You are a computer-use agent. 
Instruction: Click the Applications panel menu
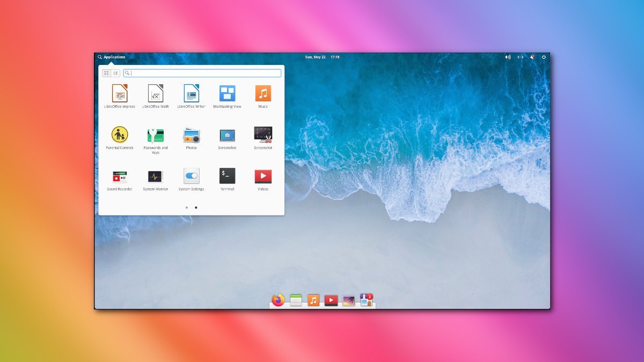[x=112, y=57]
